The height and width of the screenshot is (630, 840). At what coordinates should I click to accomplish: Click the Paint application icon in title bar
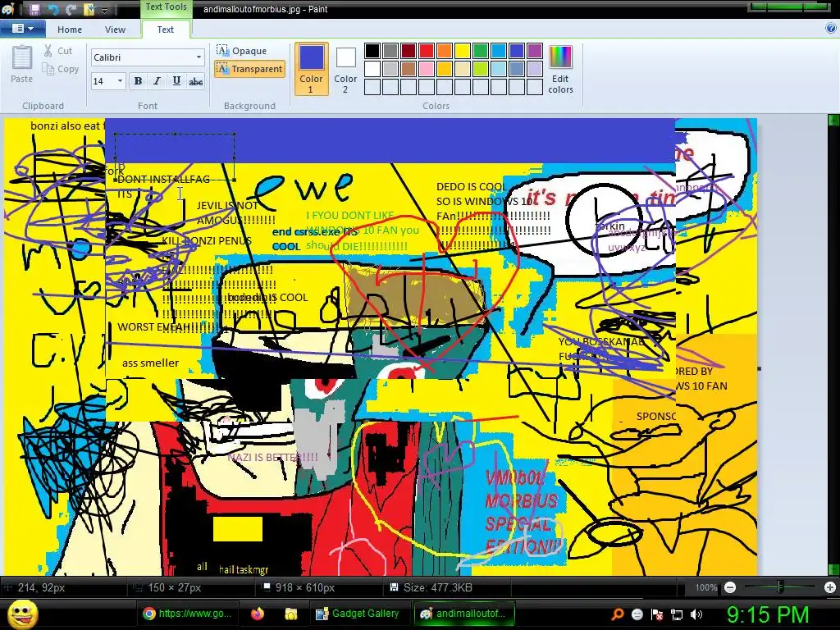[7, 9]
